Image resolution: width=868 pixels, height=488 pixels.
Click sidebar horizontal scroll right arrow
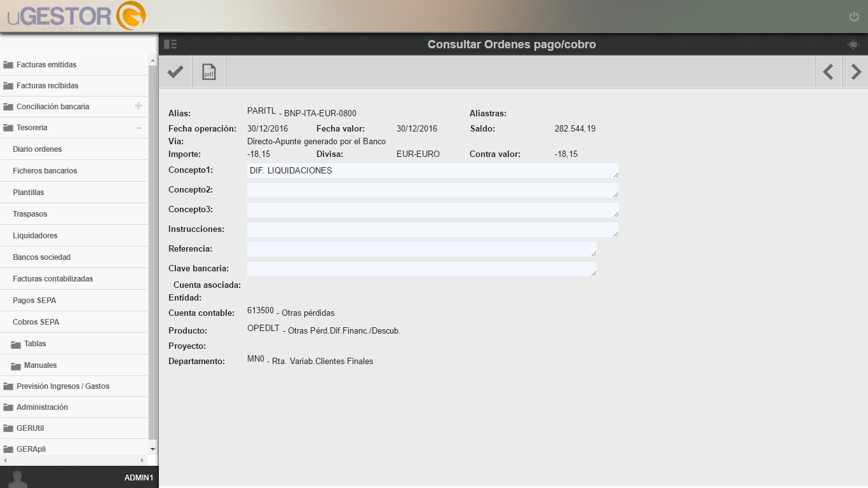point(142,460)
